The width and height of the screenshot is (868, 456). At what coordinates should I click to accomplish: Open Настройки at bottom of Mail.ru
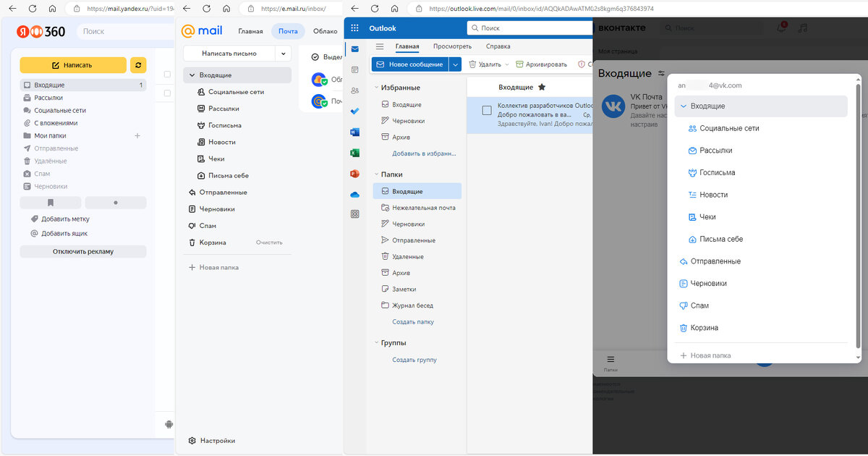pyautogui.click(x=212, y=440)
